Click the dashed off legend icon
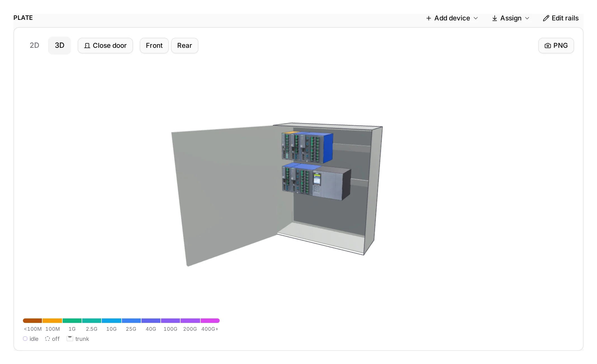 [x=48, y=339]
